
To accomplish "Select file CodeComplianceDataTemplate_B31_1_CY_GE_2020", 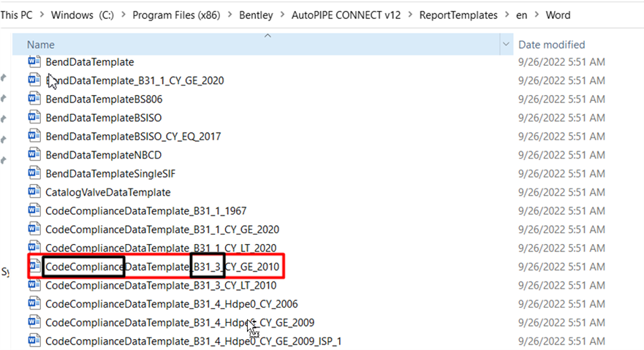I will pyautogui.click(x=162, y=229).
